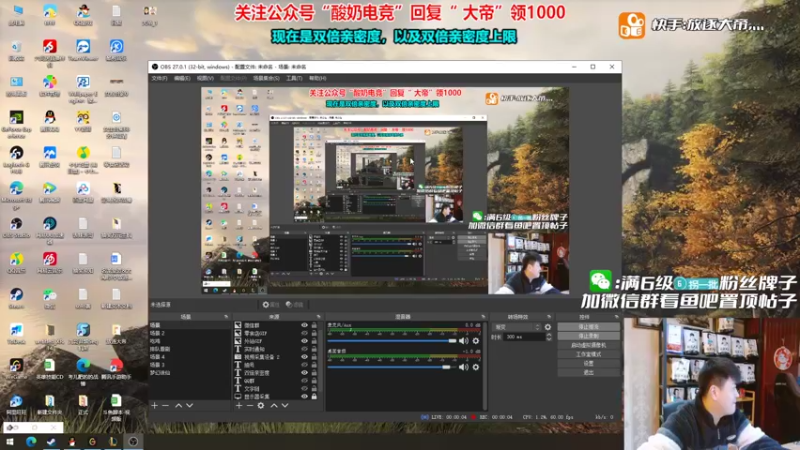This screenshot has width=800, height=450.
Task: Open GeForce Experience desktop shortcut
Action: point(16,123)
